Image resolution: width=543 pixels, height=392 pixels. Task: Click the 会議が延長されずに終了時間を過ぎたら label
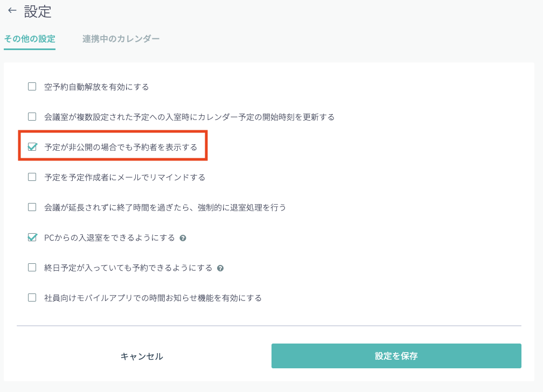coord(165,207)
